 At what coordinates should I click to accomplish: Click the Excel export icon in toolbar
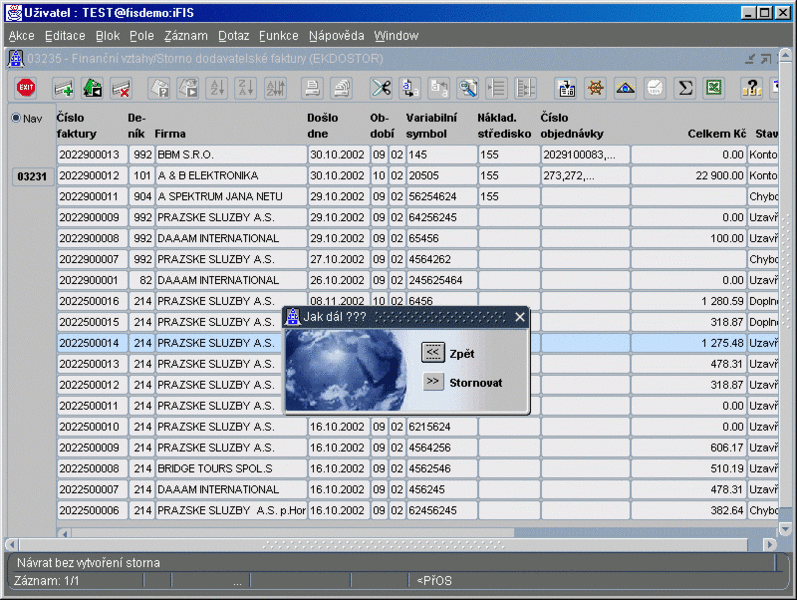(x=713, y=88)
